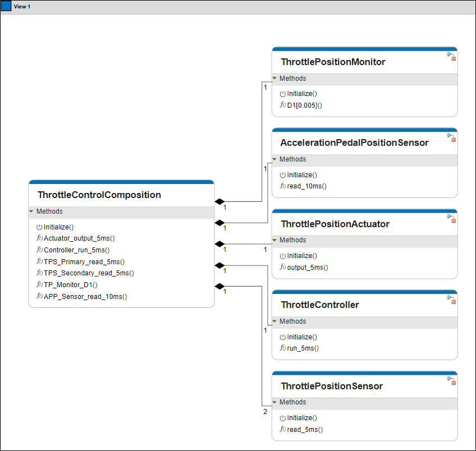This screenshot has width=476, height=451.
Task: Collapse Methods section of ThrottlePositionSensor
Action: coord(275,403)
